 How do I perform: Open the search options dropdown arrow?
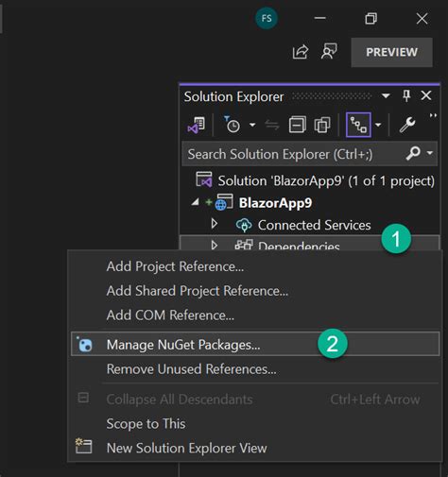tap(430, 153)
